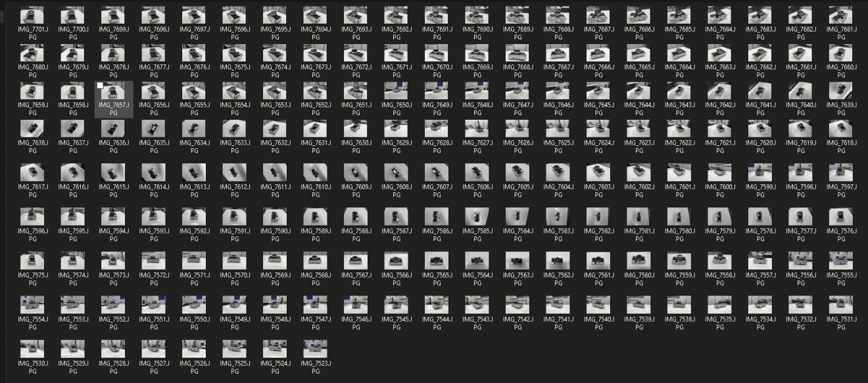Select the IMG_7607.JPG thumbnail
868x383 pixels.
pos(437,173)
